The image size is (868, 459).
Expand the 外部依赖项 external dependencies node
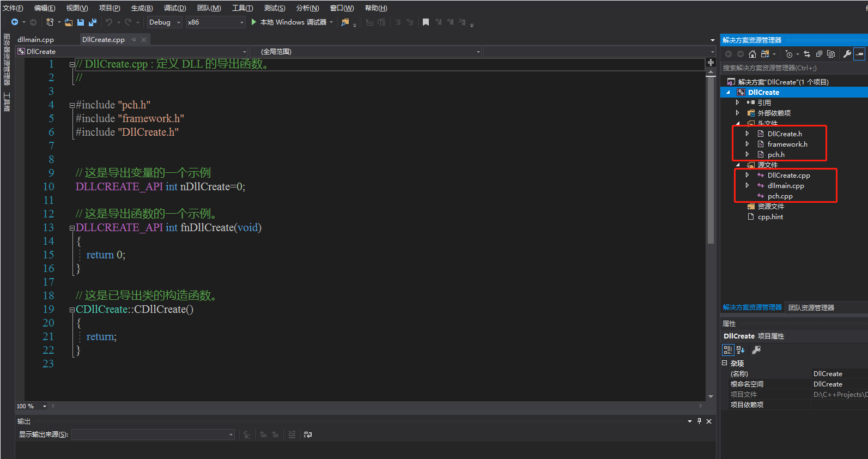[738, 113]
